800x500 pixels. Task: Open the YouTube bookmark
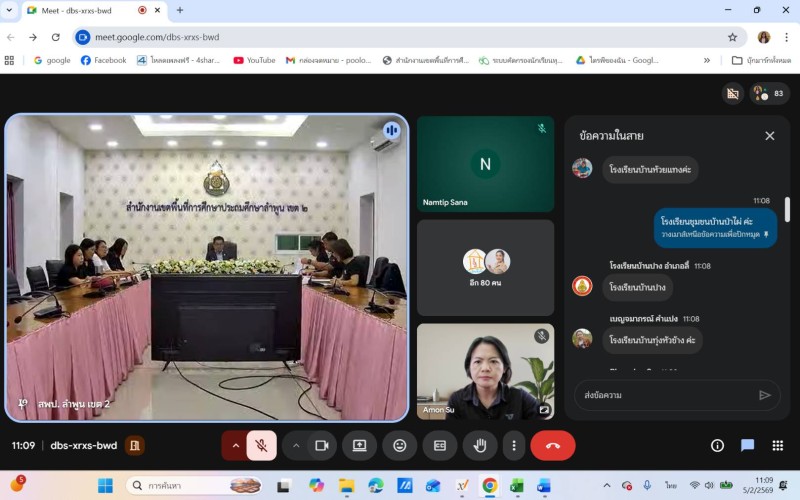[254, 60]
